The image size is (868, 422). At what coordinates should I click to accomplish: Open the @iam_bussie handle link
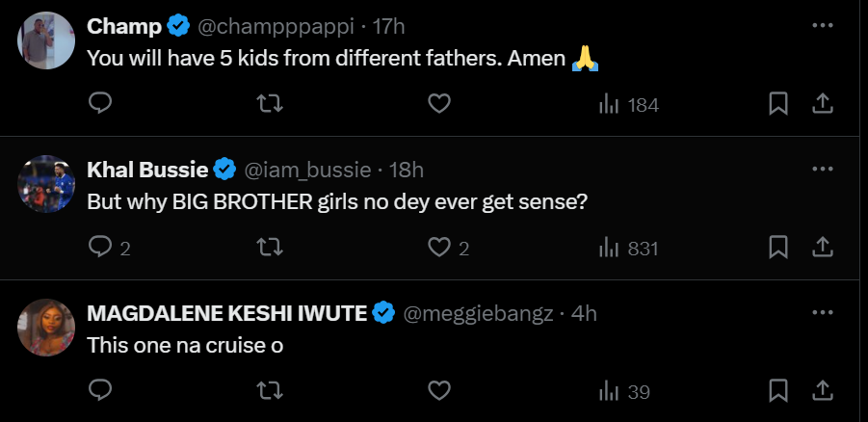coord(308,170)
